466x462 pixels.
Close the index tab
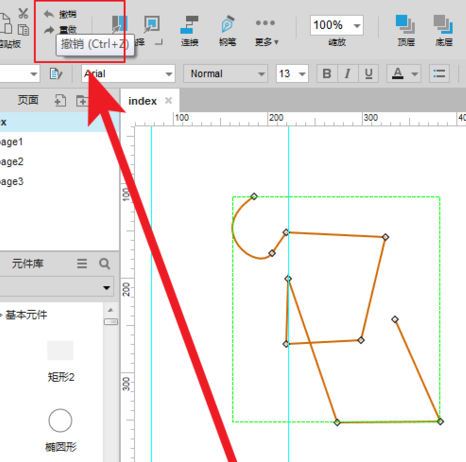(x=169, y=100)
